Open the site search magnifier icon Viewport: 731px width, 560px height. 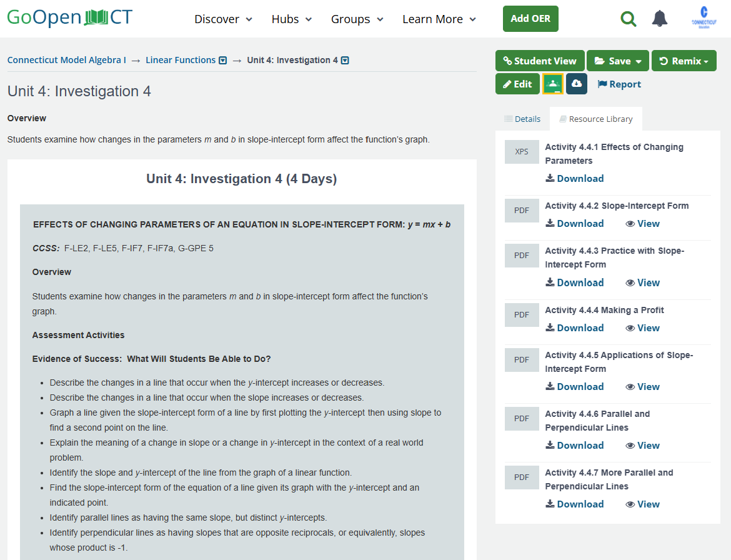(628, 19)
